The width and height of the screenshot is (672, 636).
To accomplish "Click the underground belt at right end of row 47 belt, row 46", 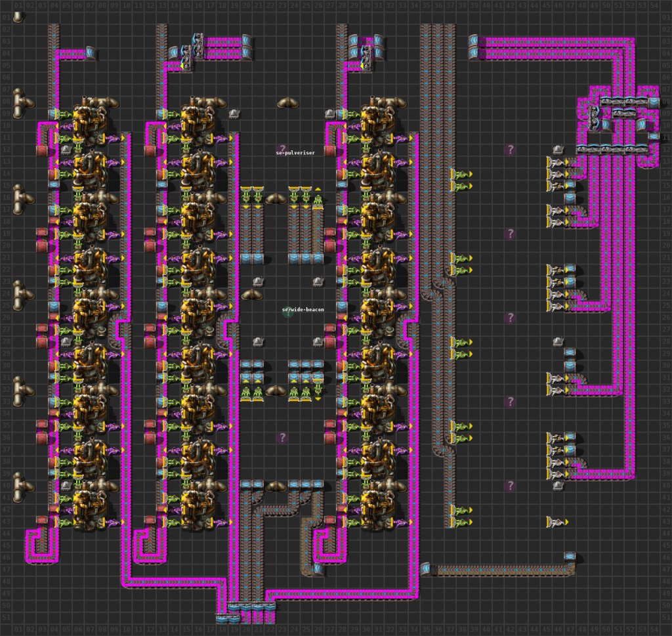I will click(x=570, y=557).
